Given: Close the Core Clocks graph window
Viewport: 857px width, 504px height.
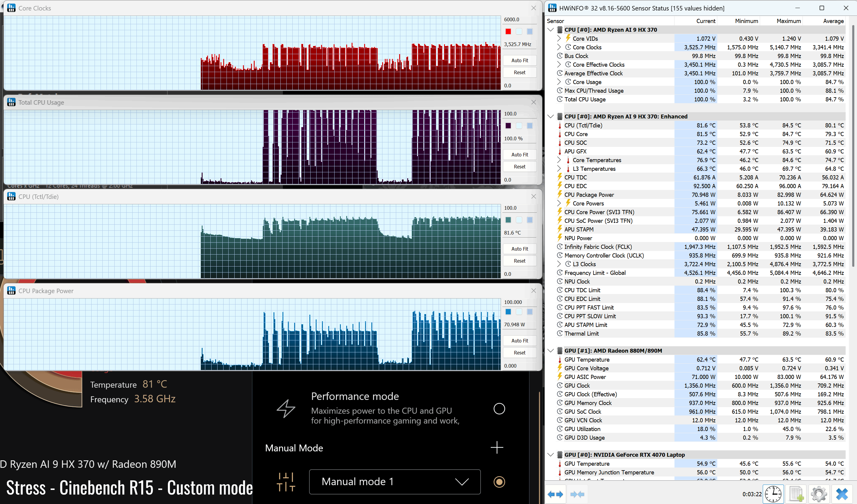Looking at the screenshot, I should pyautogui.click(x=533, y=8).
